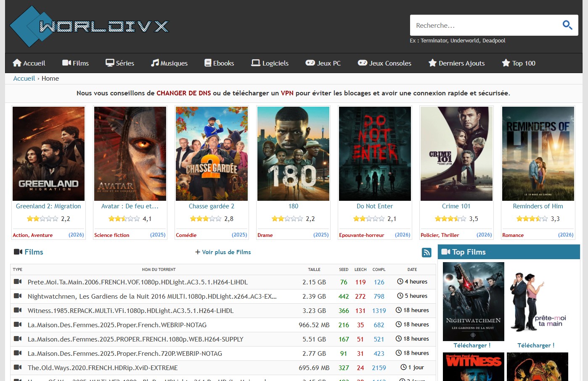588x381 pixels.
Task: Open the Reminders of Him poster
Action: coord(538,154)
